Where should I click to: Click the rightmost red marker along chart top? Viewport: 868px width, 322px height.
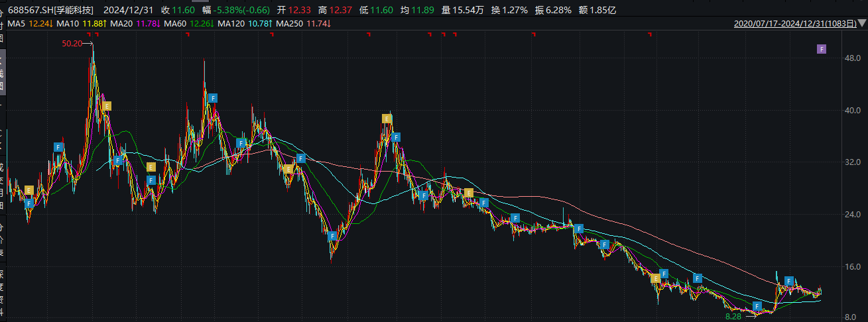[650, 36]
